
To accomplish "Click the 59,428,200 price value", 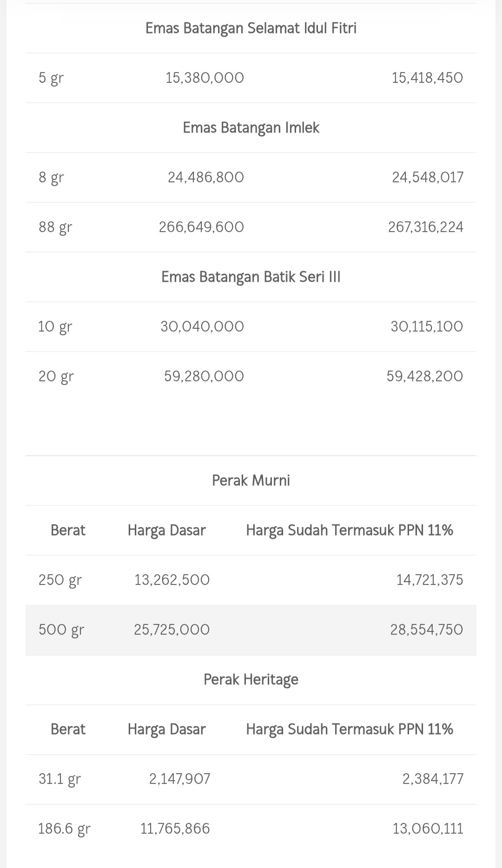I will coord(425,376).
